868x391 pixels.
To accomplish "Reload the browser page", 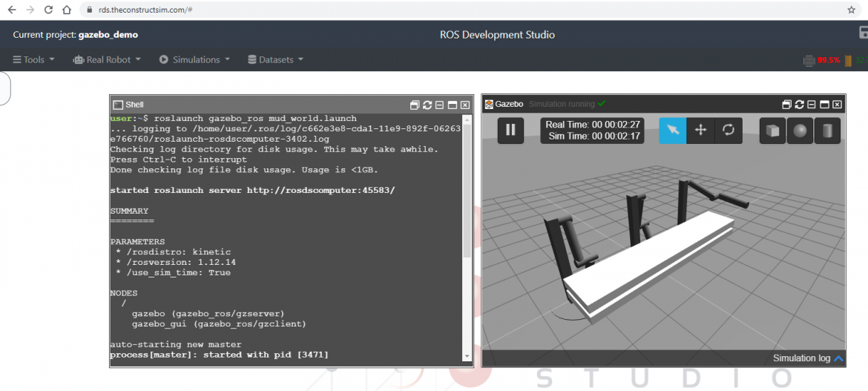I will tap(48, 10).
